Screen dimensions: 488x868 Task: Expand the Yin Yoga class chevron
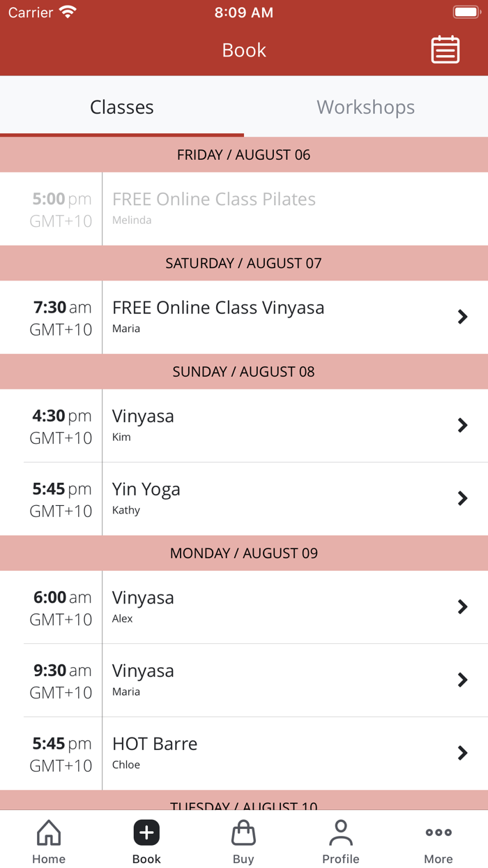pyautogui.click(x=463, y=498)
